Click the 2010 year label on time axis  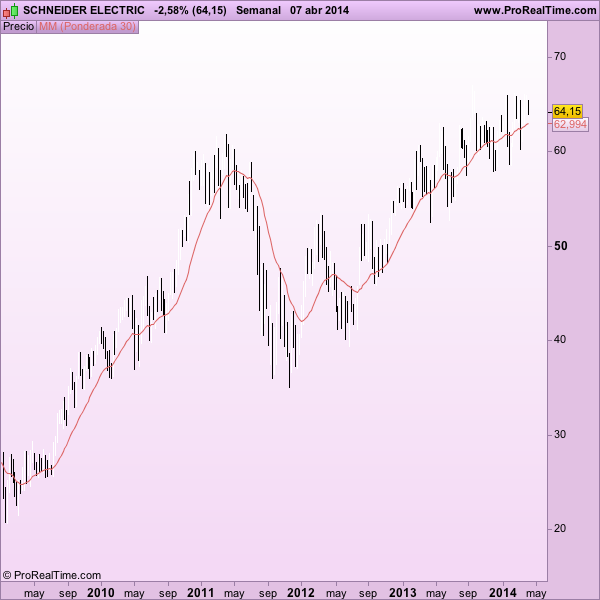coord(101,593)
